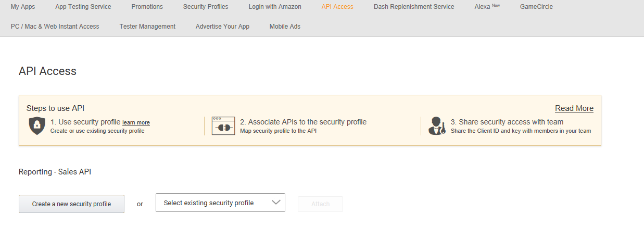Click the share security access person icon
Image resolution: width=644 pixels, height=226 pixels.
point(436,126)
